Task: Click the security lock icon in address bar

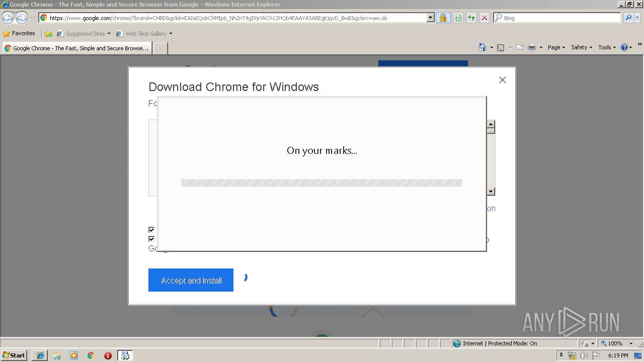Action: point(443,18)
